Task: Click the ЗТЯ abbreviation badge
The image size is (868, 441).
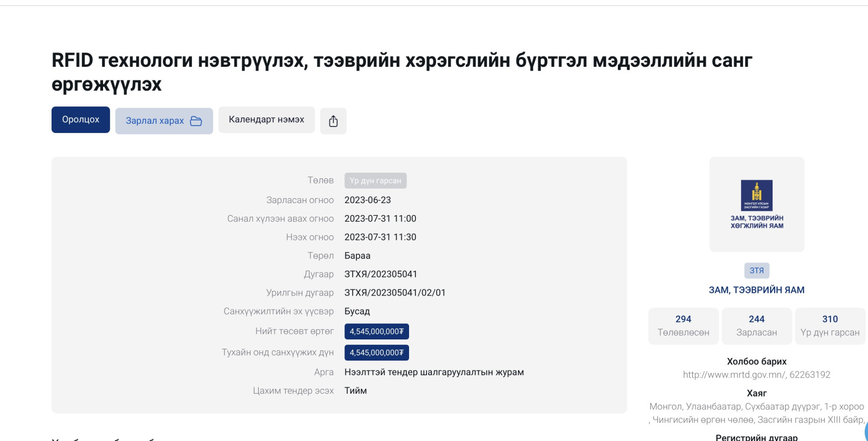Action: pos(756,270)
